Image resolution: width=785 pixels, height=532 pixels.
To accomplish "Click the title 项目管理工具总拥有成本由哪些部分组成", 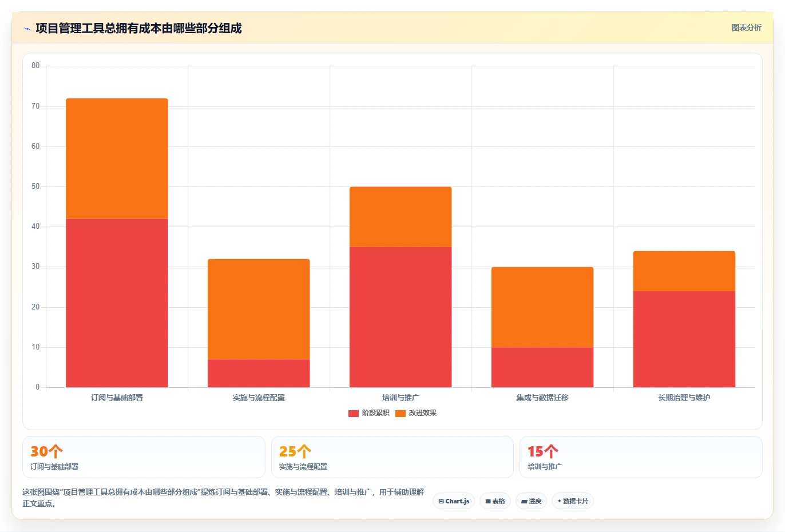I will 138,28.
